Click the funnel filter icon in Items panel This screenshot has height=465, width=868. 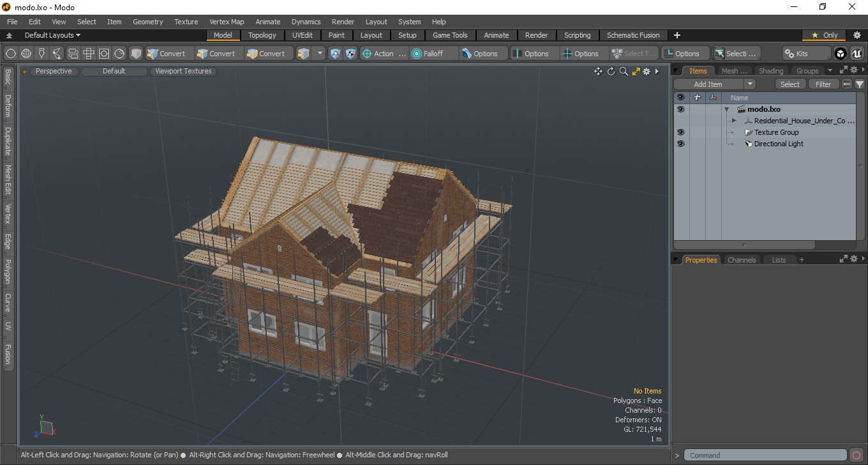(x=860, y=84)
